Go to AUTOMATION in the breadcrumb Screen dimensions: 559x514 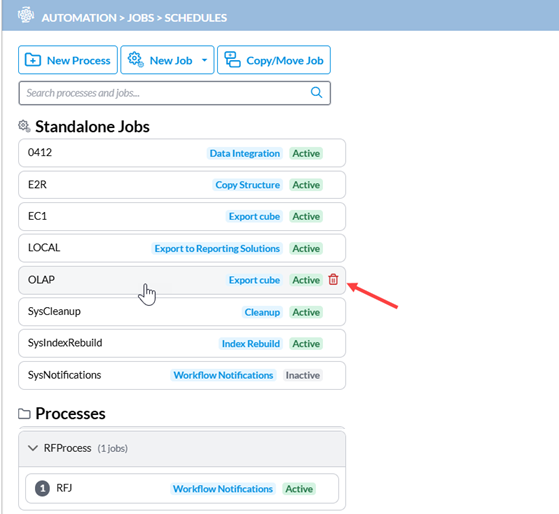pos(79,18)
